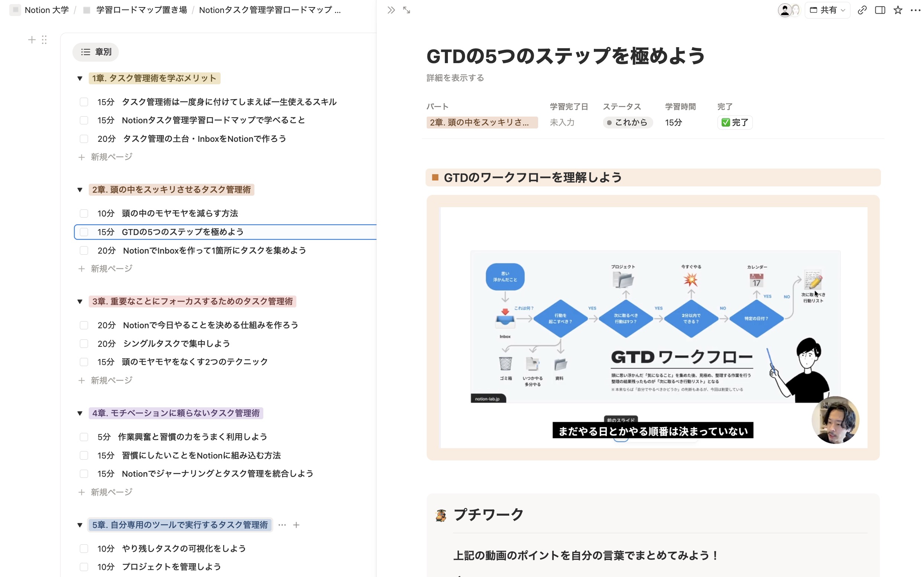Image resolution: width=924 pixels, height=577 pixels.
Task: Click the Notion 大学 breadcrumb icon
Action: (x=15, y=10)
